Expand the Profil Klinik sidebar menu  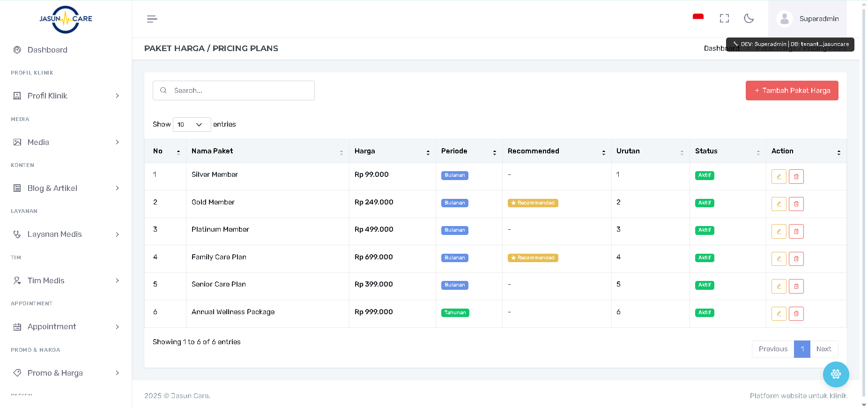pyautogui.click(x=66, y=96)
